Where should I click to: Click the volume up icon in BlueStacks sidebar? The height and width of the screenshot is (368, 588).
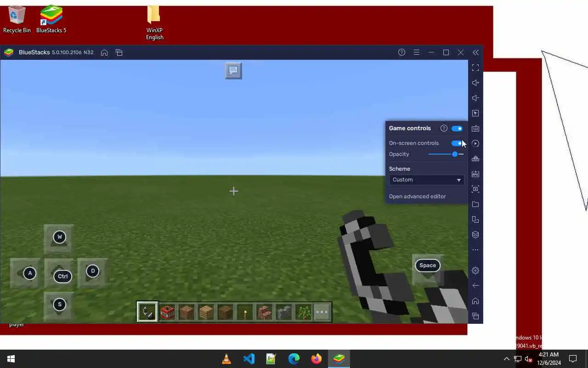[475, 83]
